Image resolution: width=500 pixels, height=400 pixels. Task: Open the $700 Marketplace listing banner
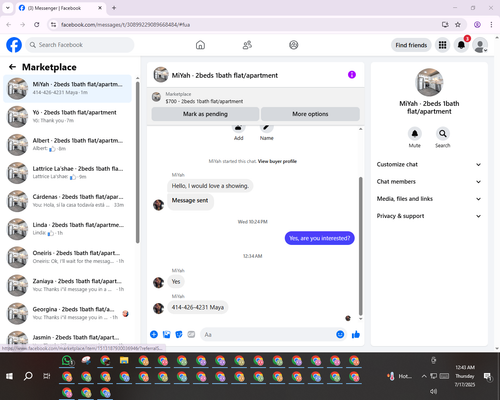point(255,97)
